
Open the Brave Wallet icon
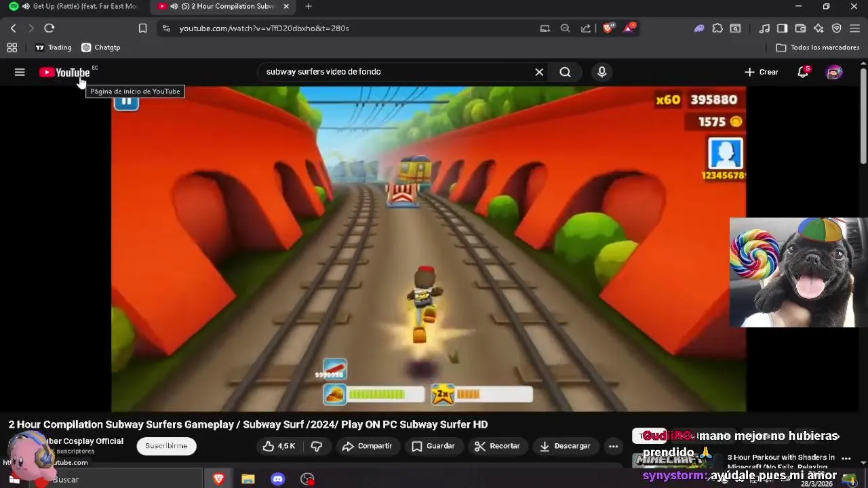800,28
